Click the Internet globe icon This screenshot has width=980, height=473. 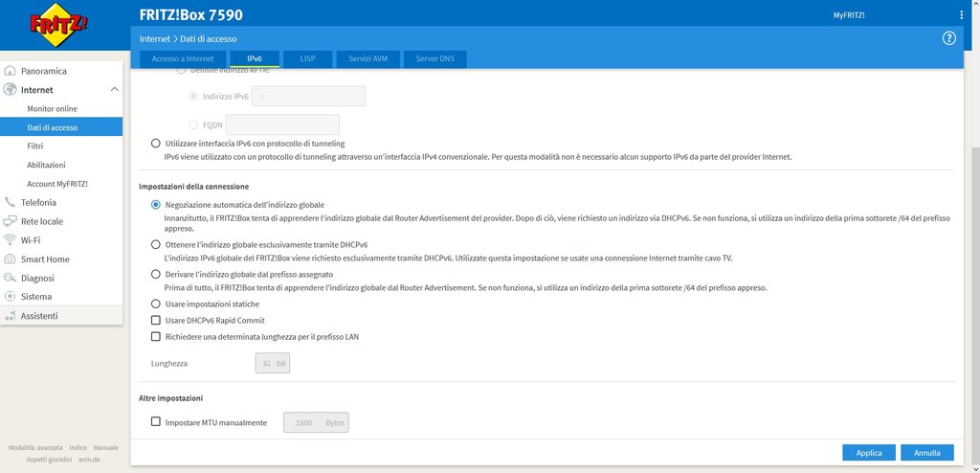coord(10,89)
